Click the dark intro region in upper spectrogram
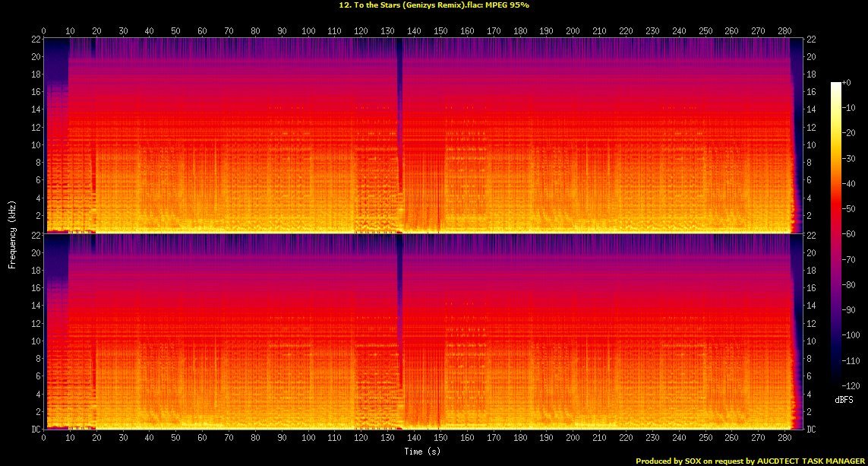 click(55, 68)
